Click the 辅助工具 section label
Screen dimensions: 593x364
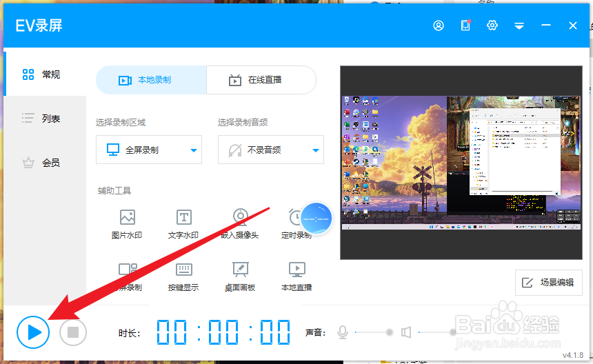tap(114, 190)
